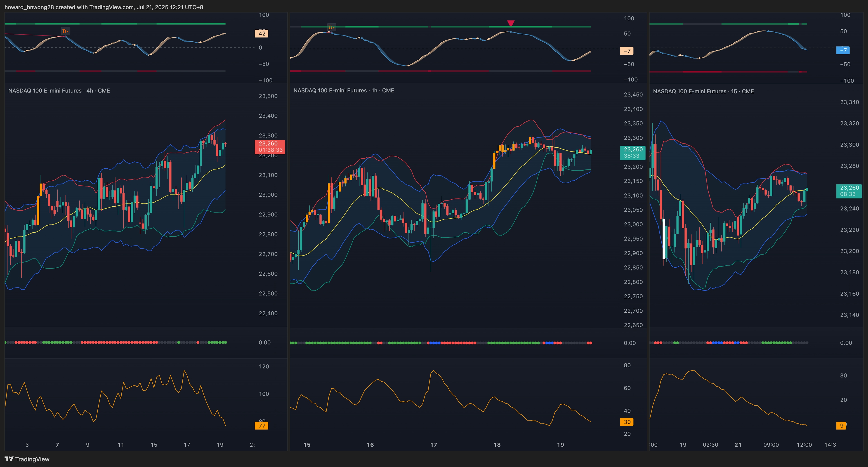
Task: Click the orange D marker in 1h oscillator pane
Action: [x=331, y=27]
